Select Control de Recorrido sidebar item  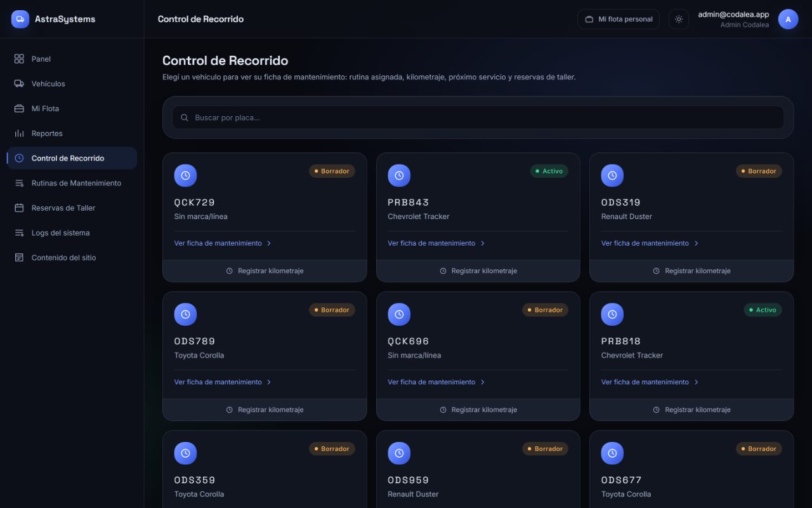[72, 158]
